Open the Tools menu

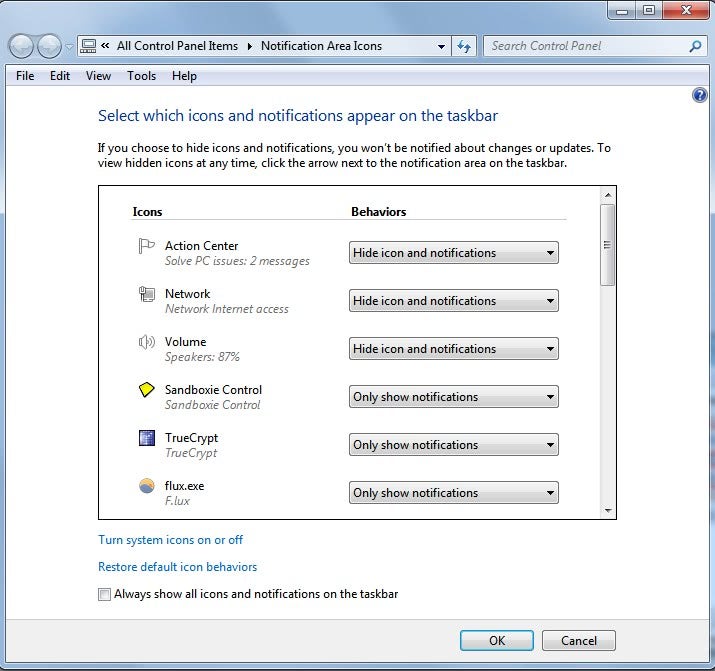[x=141, y=76]
